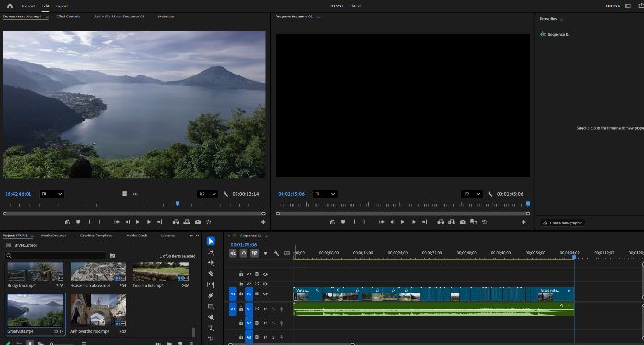Open the Effect Controls tab
The image size is (644, 345).
pos(68,17)
